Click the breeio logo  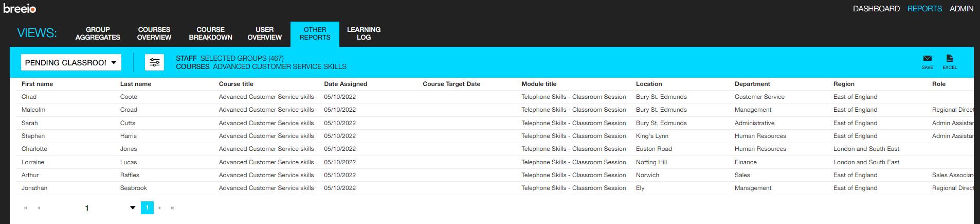point(20,9)
